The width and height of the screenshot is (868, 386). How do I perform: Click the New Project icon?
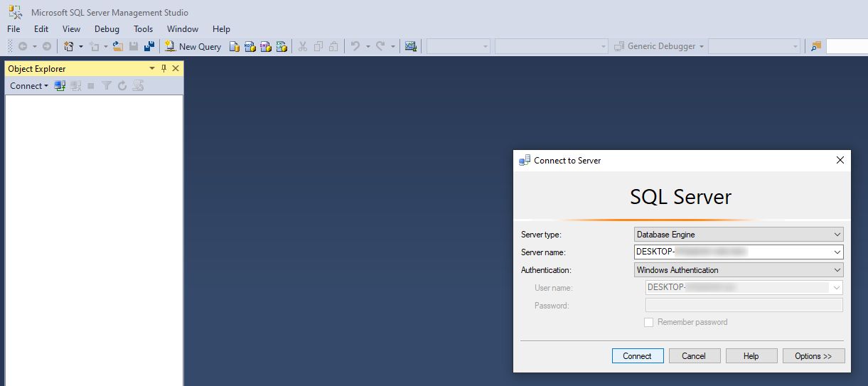pos(69,46)
